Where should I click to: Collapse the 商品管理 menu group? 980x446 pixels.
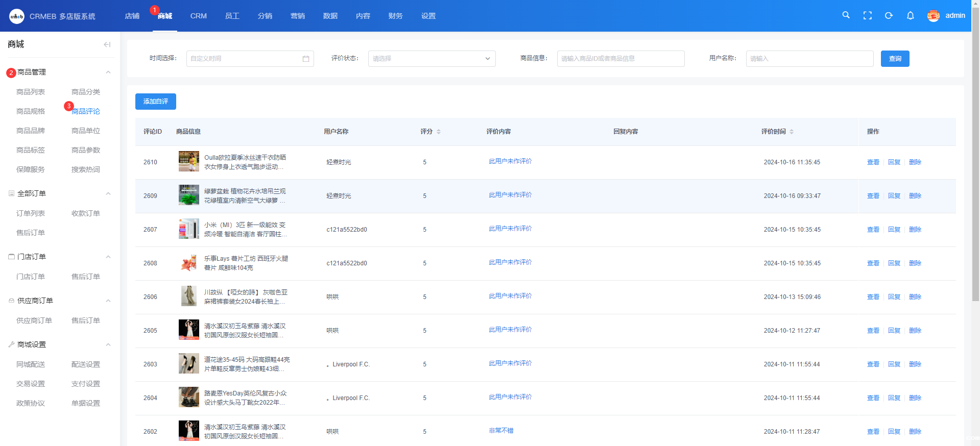tap(108, 72)
